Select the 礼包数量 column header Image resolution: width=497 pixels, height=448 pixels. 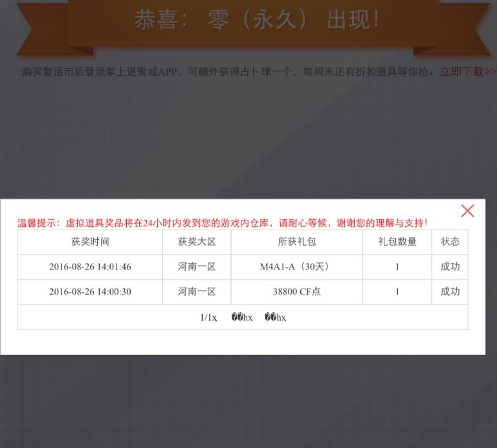pos(397,242)
